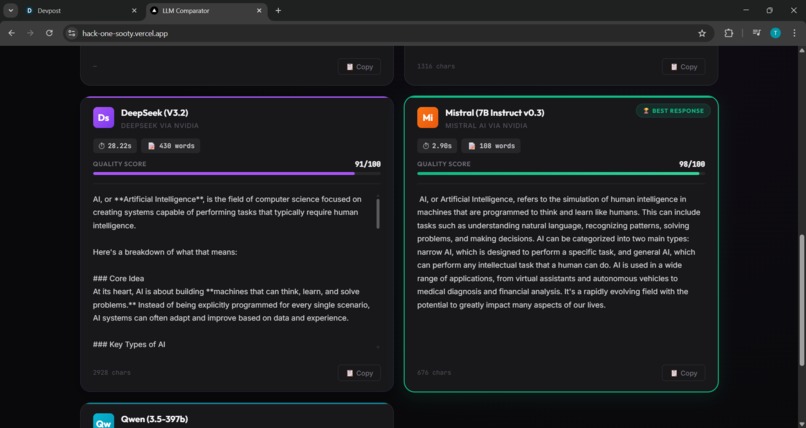Open a new browser tab
Image resolution: width=806 pixels, height=428 pixels.
pyautogui.click(x=278, y=10)
